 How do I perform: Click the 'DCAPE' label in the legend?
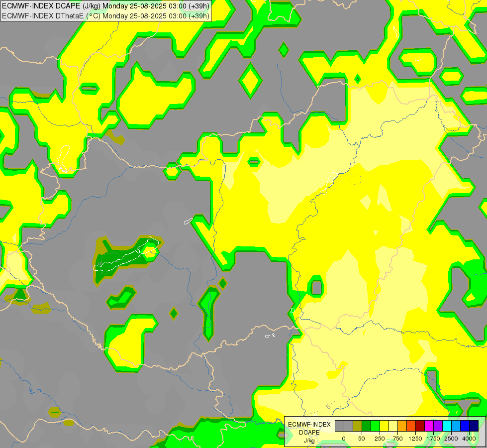pyautogui.click(x=309, y=433)
